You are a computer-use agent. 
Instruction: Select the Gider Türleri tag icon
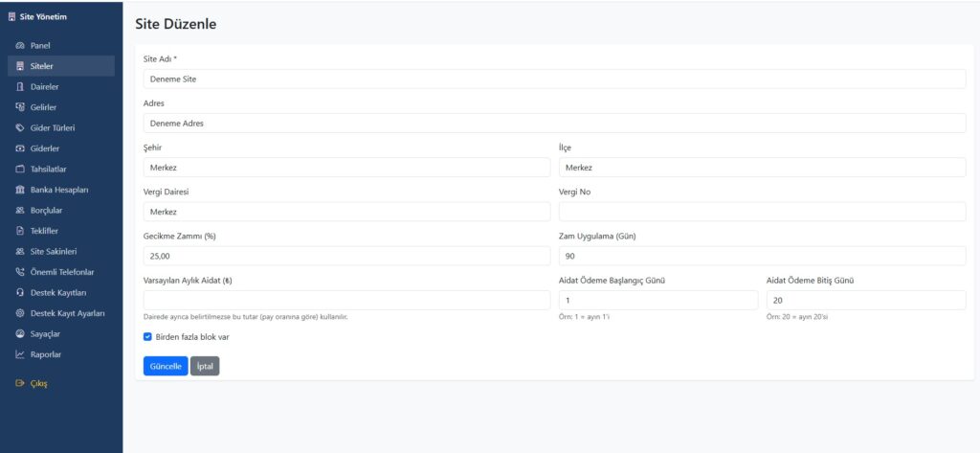coord(20,128)
